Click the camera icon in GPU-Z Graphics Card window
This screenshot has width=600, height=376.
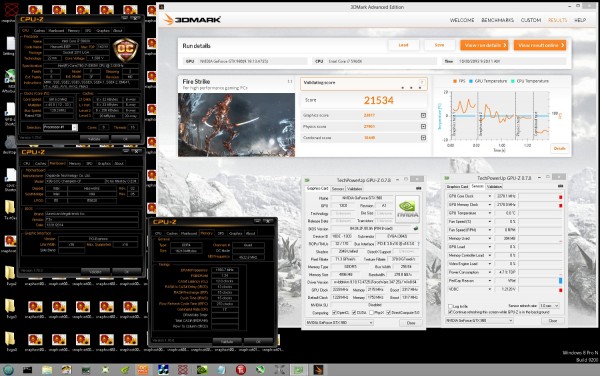click(418, 189)
